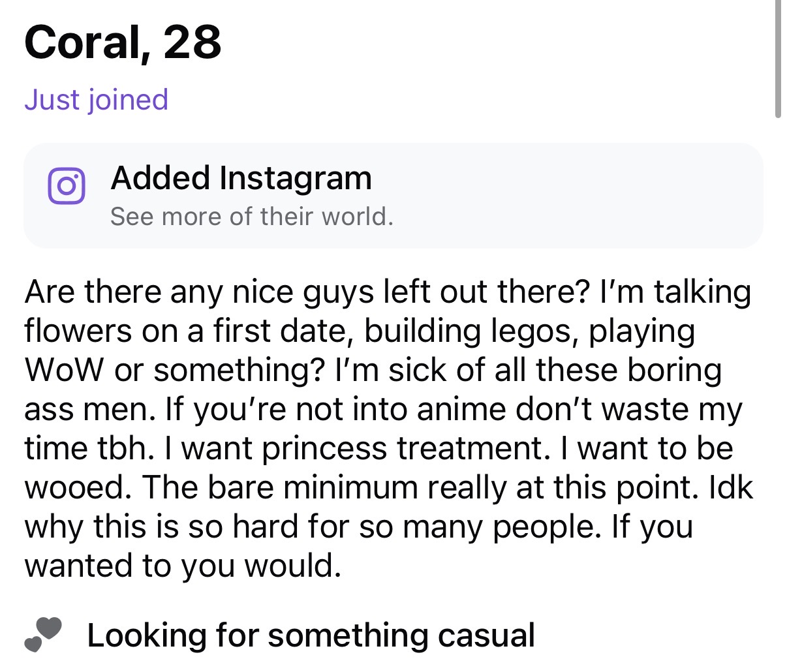
Task: Open the Added Instagram heading
Action: pyautogui.click(x=241, y=177)
